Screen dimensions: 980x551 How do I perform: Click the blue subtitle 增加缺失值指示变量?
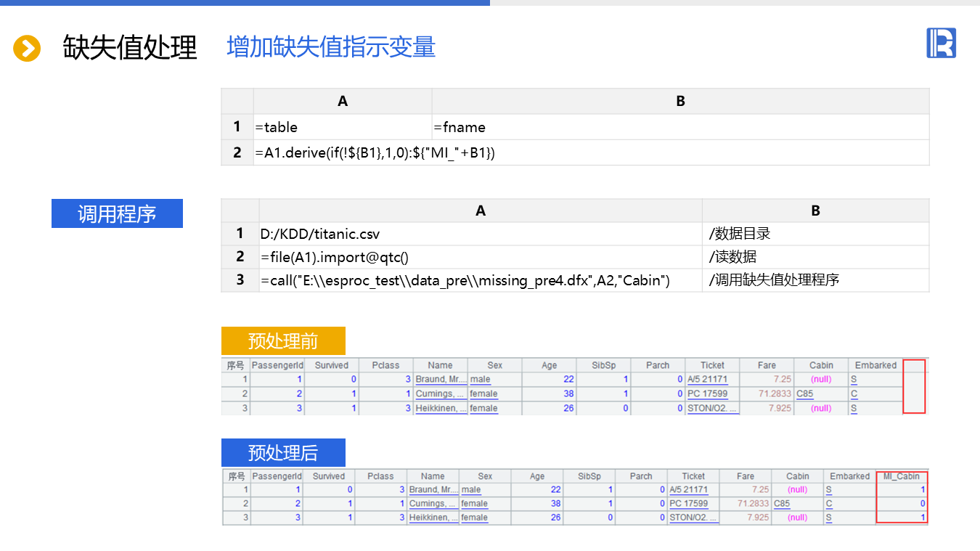331,47
